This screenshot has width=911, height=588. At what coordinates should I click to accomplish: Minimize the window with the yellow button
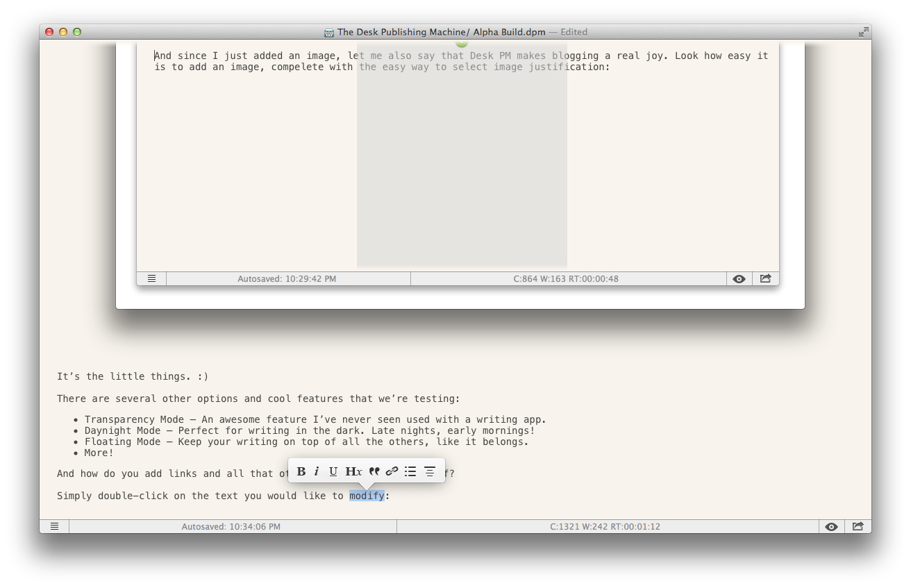click(63, 32)
